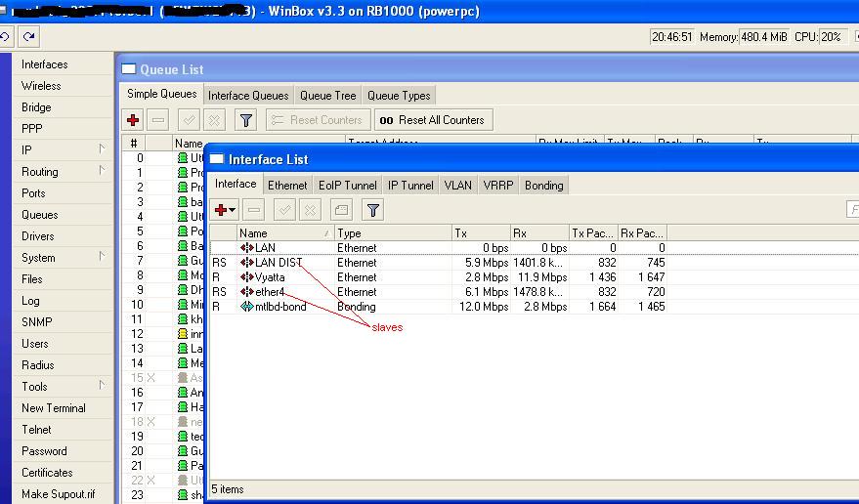Select mtlbd-bond Tx value 12.0 Mbps

484,307
